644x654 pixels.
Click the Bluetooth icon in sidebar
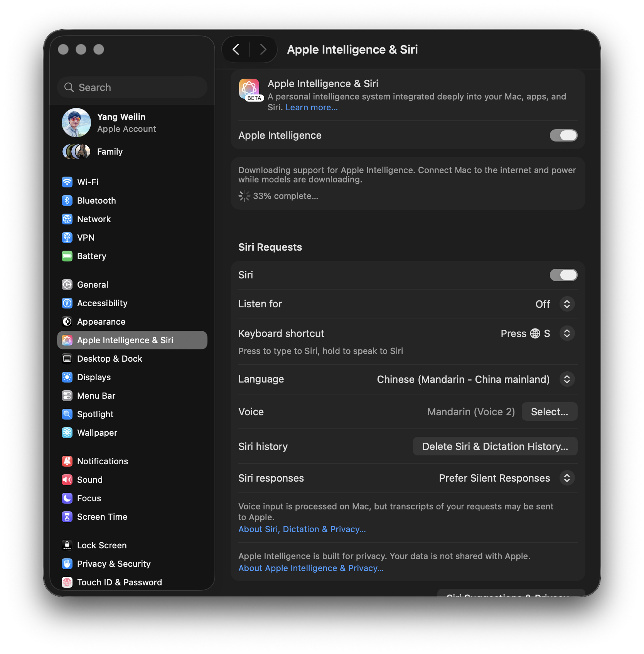tap(67, 200)
